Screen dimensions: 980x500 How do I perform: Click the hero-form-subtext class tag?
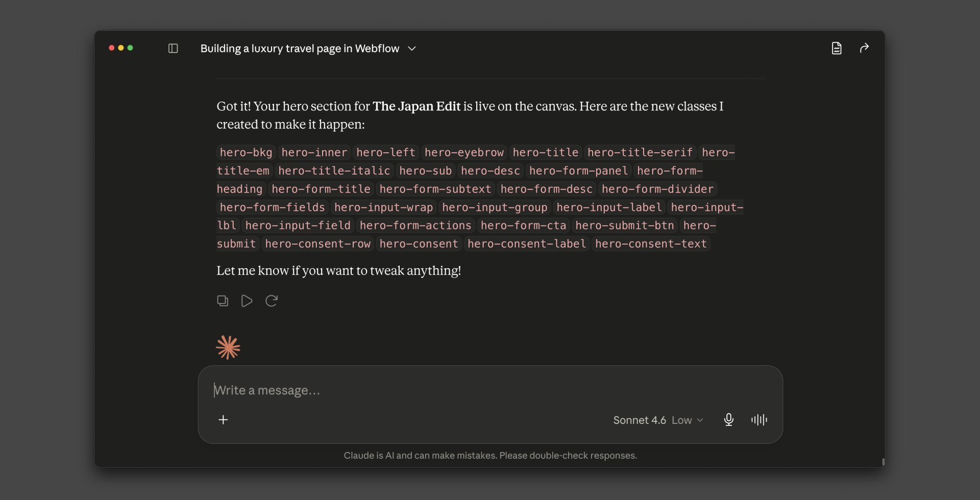coord(435,189)
